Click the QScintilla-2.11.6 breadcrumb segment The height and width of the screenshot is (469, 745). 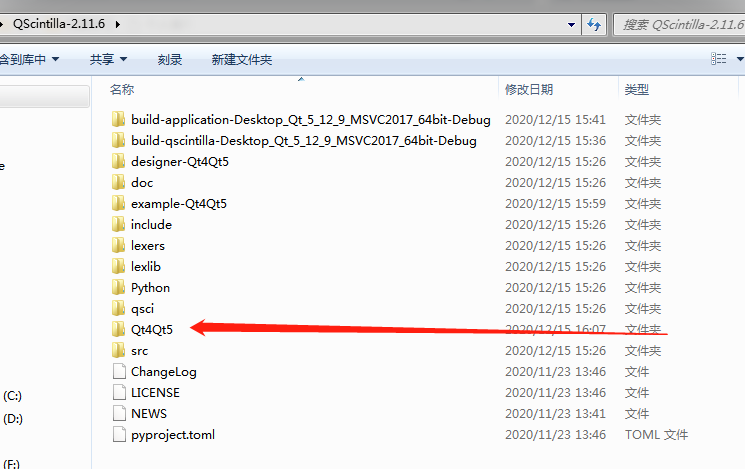coord(58,24)
